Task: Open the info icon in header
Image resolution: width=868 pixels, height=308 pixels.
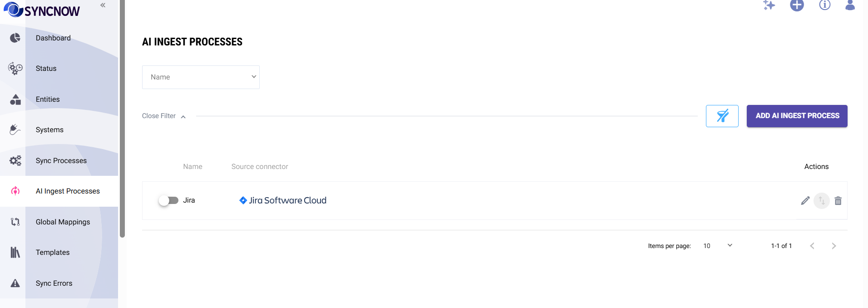Action: coord(825,5)
